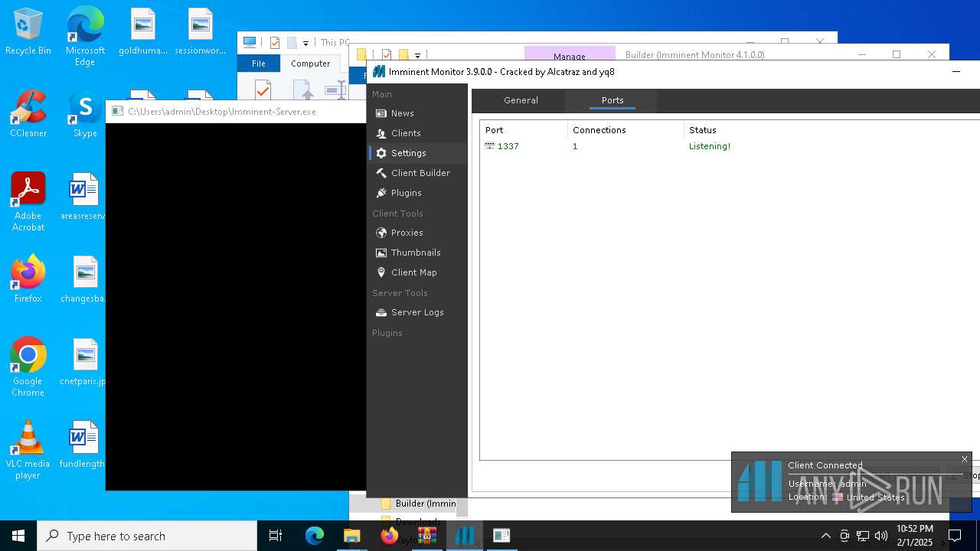This screenshot has width=980, height=551.
Task: Select the cnetparis.jp image file
Action: click(x=83, y=362)
